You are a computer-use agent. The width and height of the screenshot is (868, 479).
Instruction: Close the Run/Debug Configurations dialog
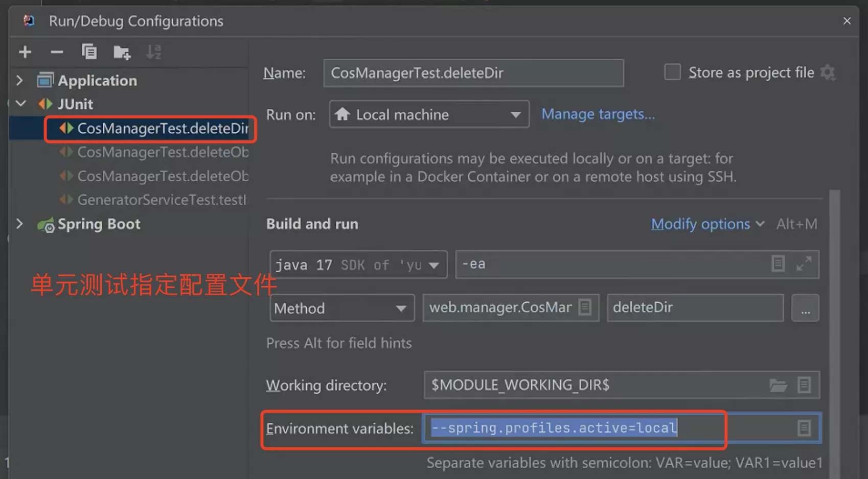click(847, 21)
